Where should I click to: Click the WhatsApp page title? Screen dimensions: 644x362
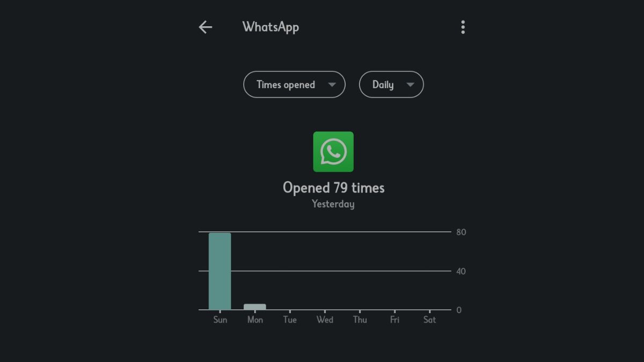click(270, 27)
